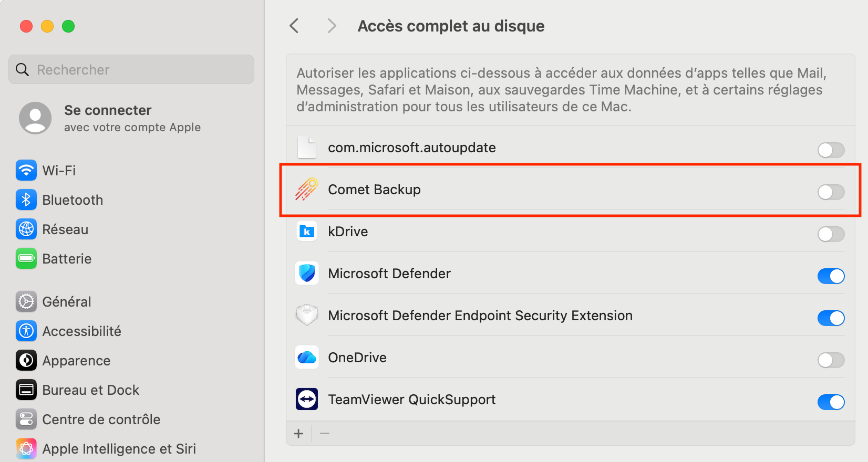
Task: Click the OneDrive cloud icon
Action: pyautogui.click(x=307, y=358)
